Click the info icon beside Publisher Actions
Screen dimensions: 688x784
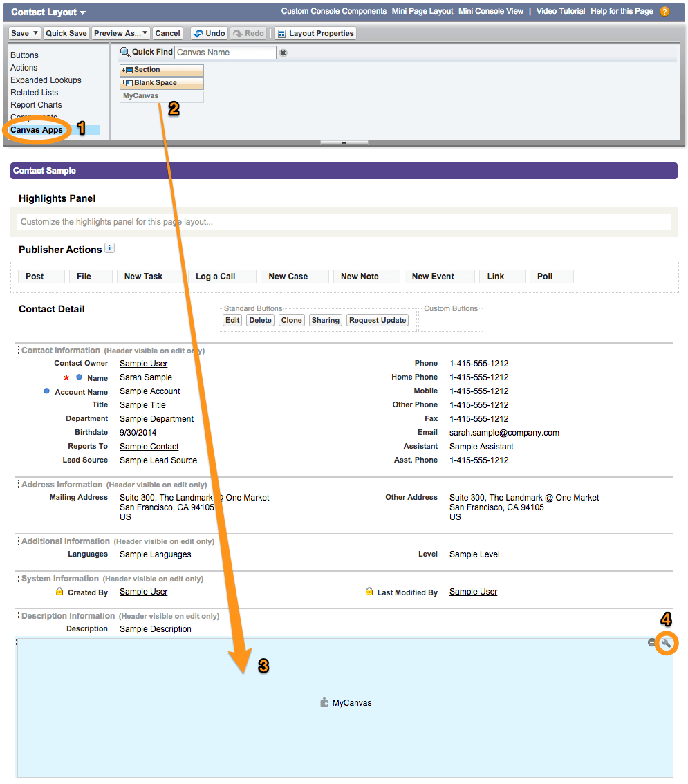(x=109, y=248)
